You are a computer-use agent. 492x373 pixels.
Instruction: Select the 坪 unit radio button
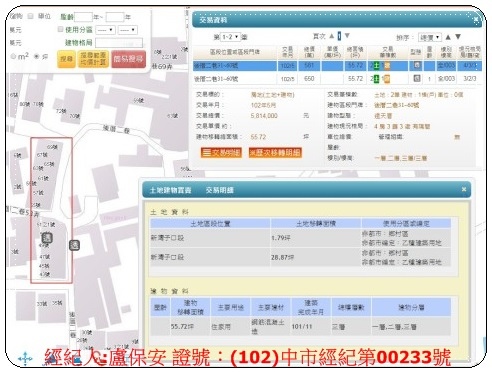coord(37,56)
